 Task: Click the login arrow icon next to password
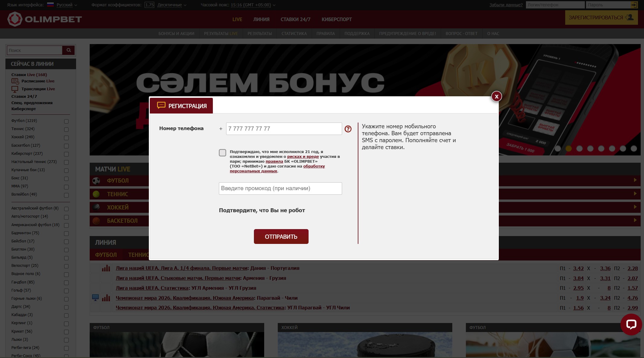click(x=634, y=5)
